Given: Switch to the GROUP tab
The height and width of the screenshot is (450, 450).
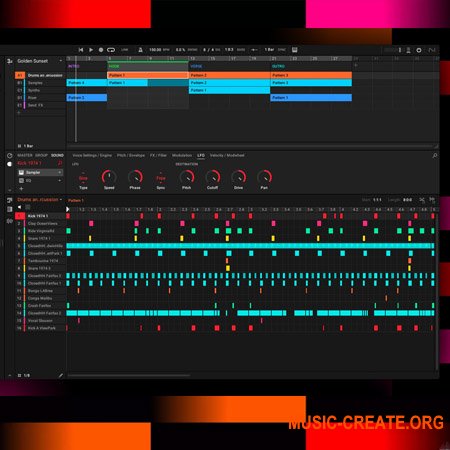Looking at the screenshot, I should 42,155.
